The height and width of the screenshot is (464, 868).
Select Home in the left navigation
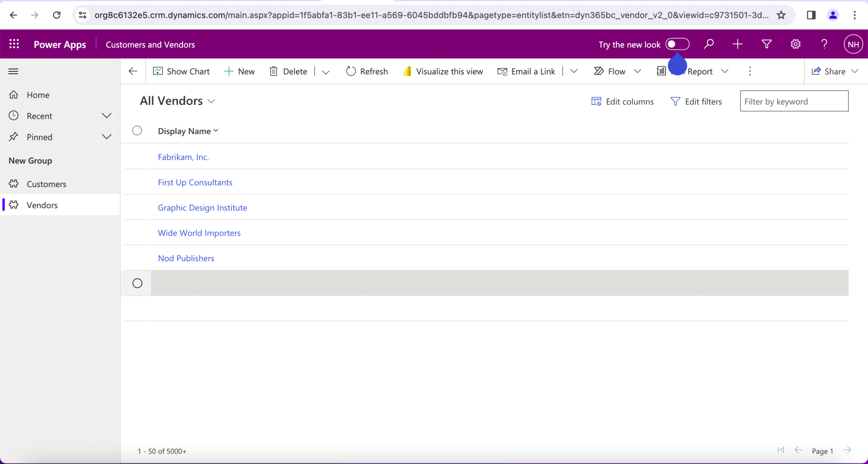[x=38, y=95]
